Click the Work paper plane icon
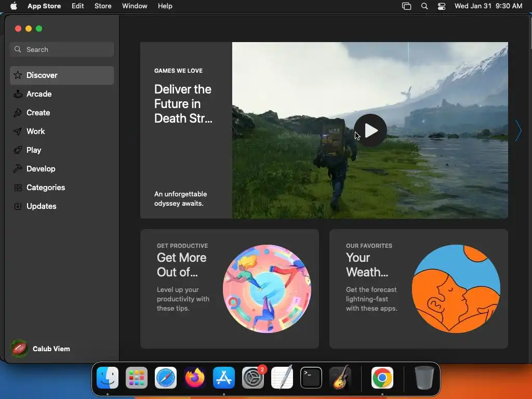The height and width of the screenshot is (399, 532). 18,131
